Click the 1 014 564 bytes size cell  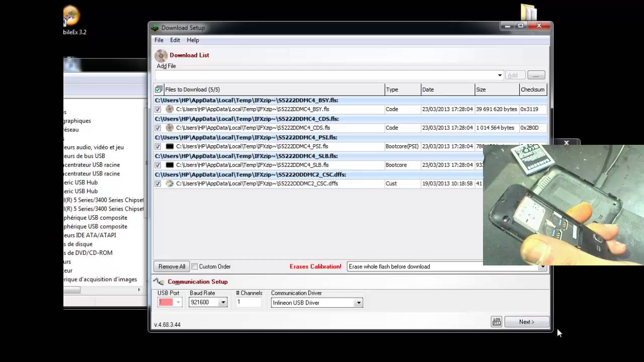pyautogui.click(x=497, y=128)
